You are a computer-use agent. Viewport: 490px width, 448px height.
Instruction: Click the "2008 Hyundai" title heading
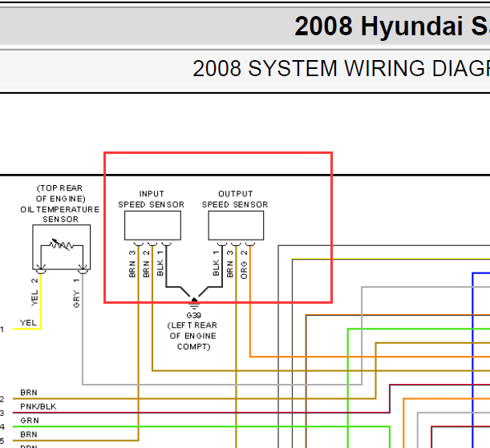click(x=380, y=26)
